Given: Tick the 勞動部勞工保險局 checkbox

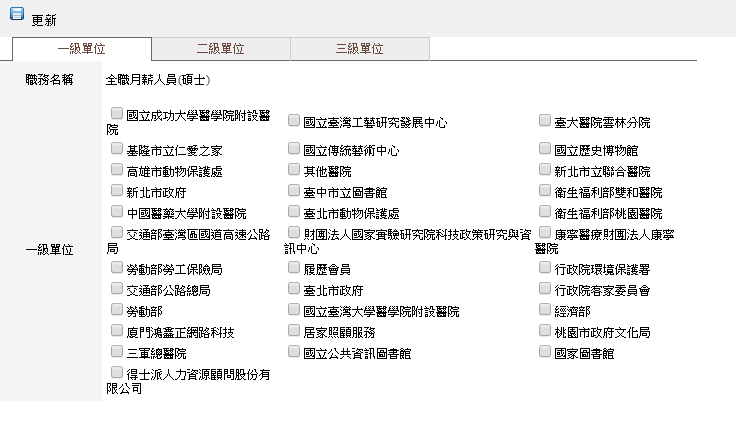Looking at the screenshot, I should [117, 268].
